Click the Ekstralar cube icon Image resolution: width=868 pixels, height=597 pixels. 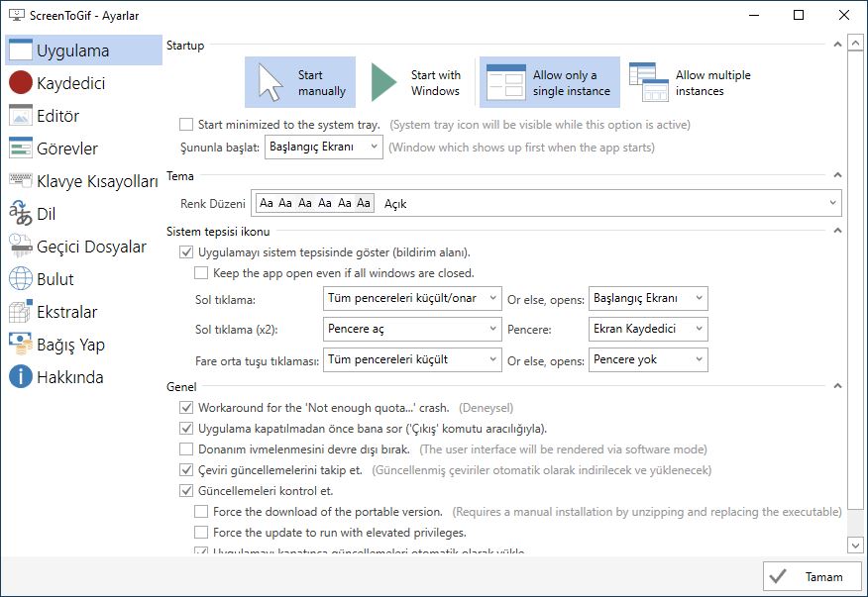pyautogui.click(x=21, y=311)
